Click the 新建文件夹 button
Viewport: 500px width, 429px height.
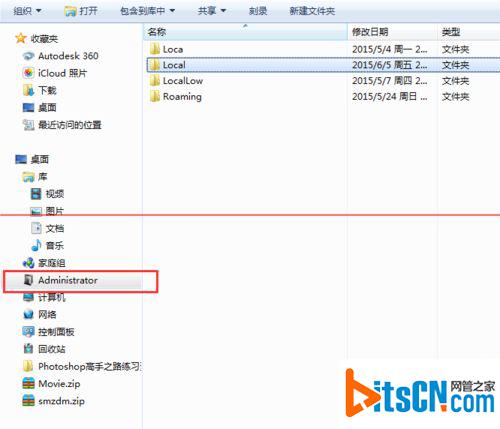point(312,11)
